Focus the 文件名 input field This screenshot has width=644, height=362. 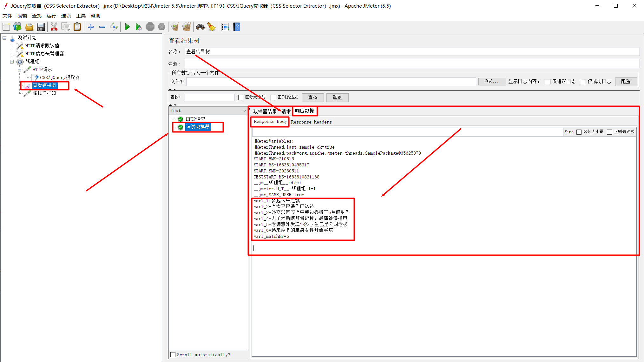(x=331, y=82)
